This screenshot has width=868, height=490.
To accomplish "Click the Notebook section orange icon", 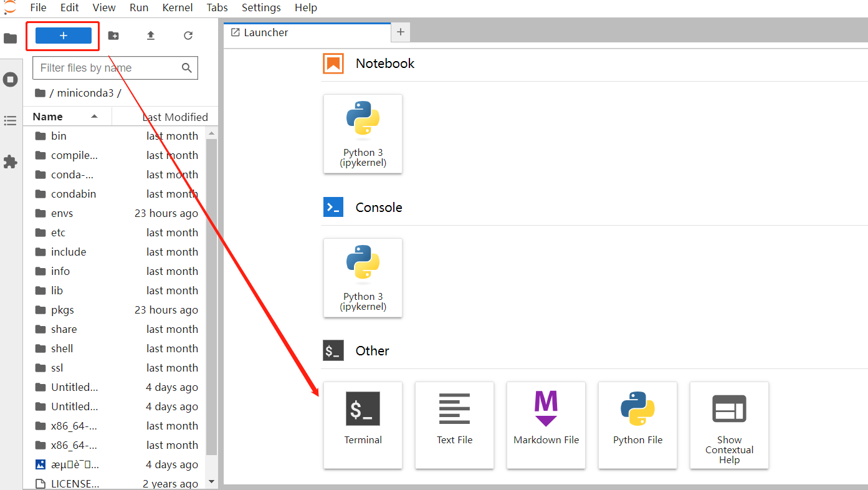I will pyautogui.click(x=333, y=64).
